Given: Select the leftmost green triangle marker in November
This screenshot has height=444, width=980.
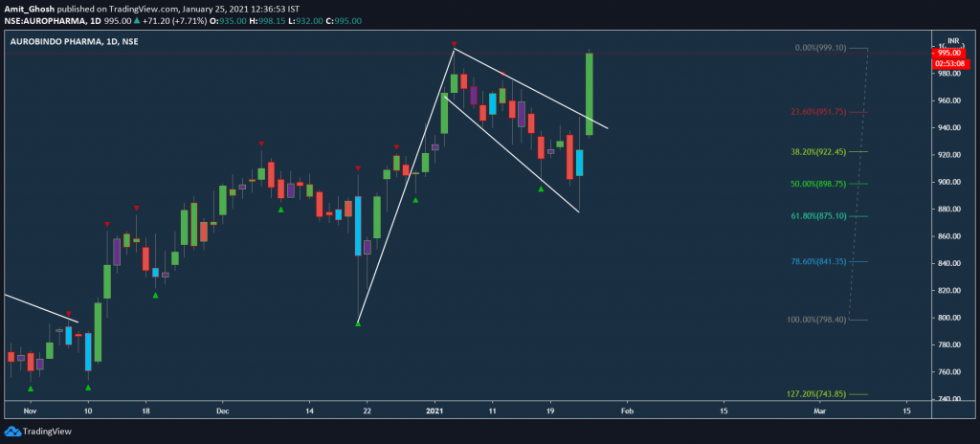Looking at the screenshot, I should 31,388.
